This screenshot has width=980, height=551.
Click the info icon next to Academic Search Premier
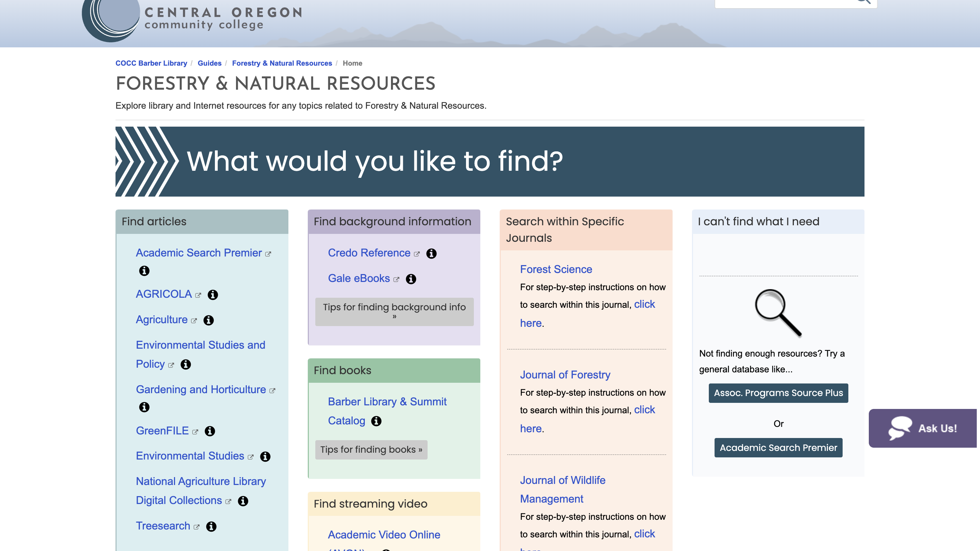point(144,270)
